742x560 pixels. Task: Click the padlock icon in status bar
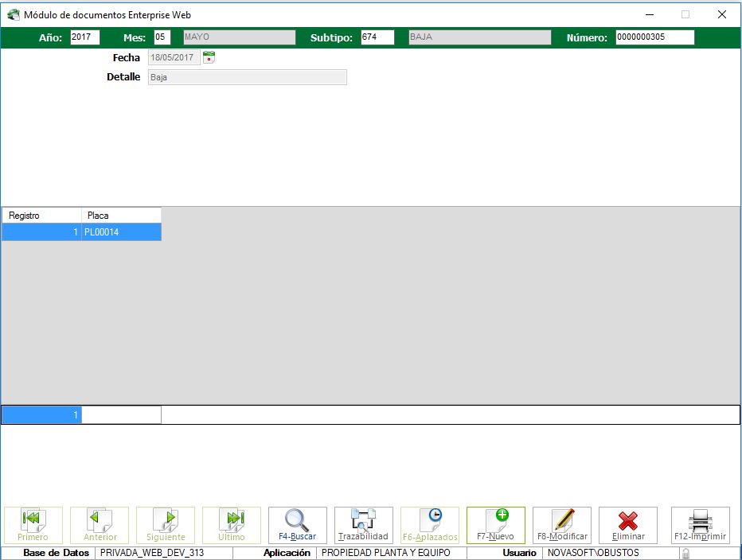pyautogui.click(x=685, y=553)
